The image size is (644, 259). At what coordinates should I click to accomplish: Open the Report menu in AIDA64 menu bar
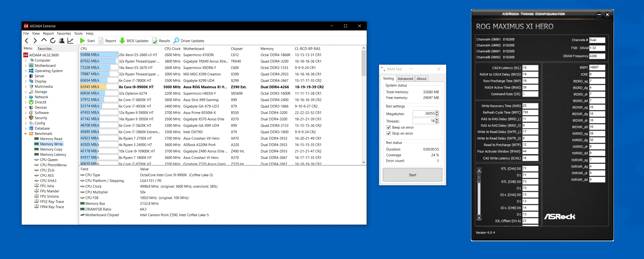(48, 34)
